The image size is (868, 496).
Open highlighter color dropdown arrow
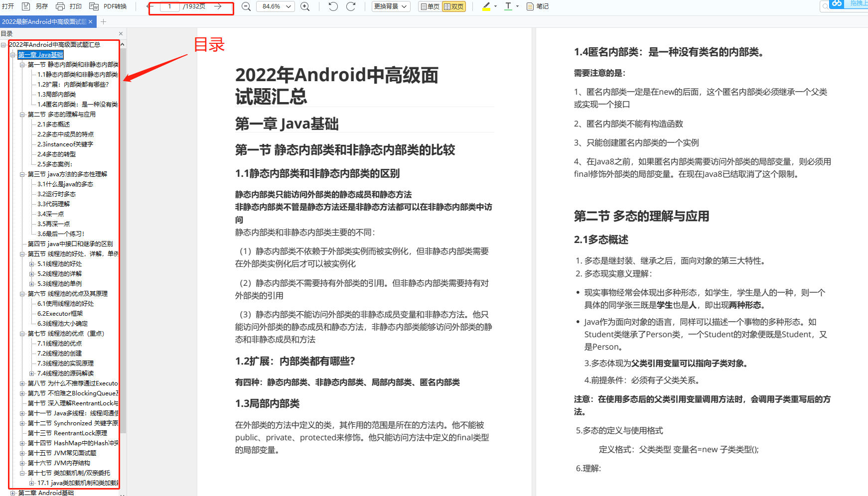495,6
